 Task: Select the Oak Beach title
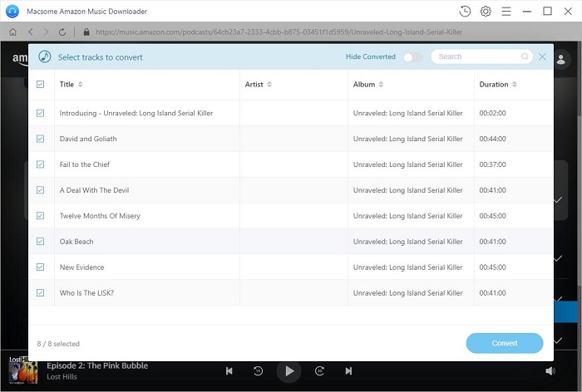[x=76, y=242]
